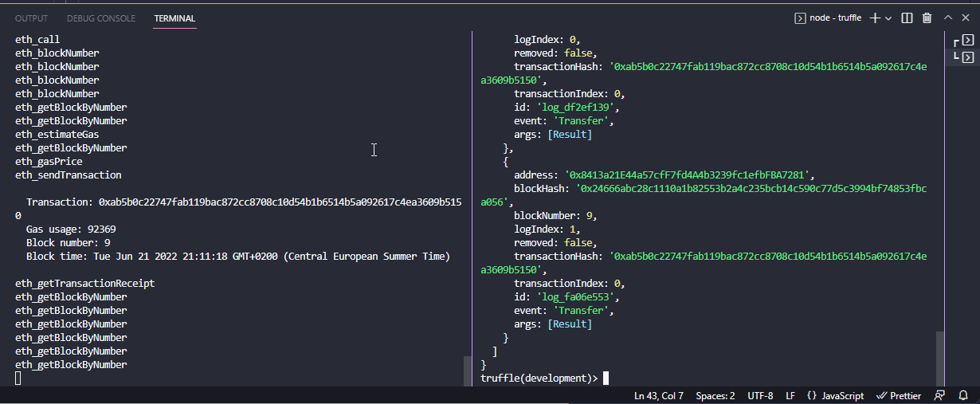Viewport: 980px width, 404px height.
Task: Open the feedback icon in status bar
Action: tap(940, 395)
